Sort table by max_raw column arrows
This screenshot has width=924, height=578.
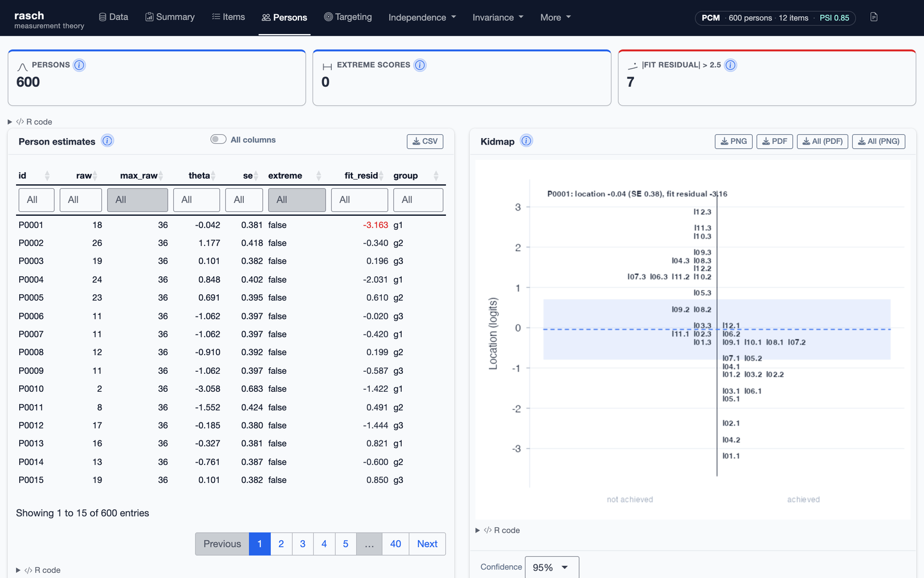(x=161, y=176)
